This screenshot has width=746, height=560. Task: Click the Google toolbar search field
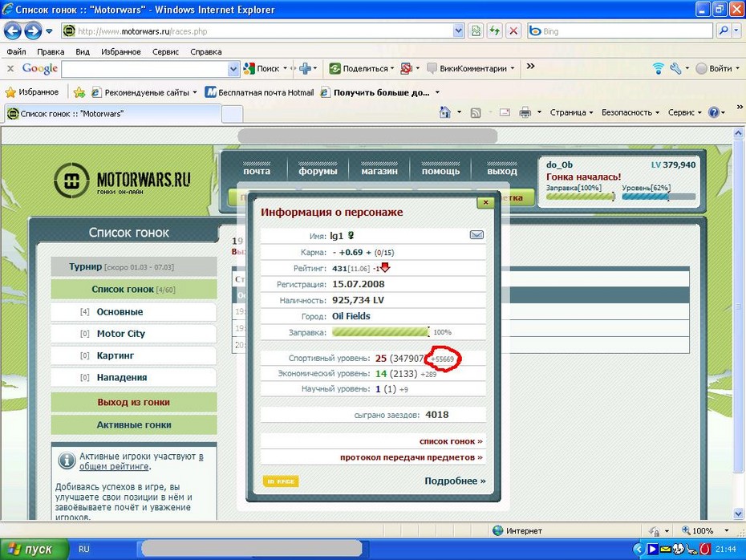(x=145, y=69)
